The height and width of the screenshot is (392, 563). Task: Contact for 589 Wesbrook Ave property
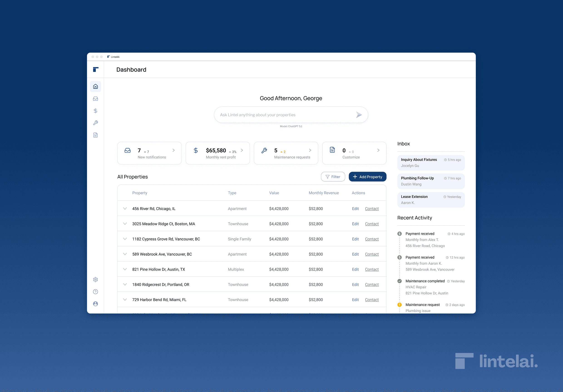[x=371, y=254]
